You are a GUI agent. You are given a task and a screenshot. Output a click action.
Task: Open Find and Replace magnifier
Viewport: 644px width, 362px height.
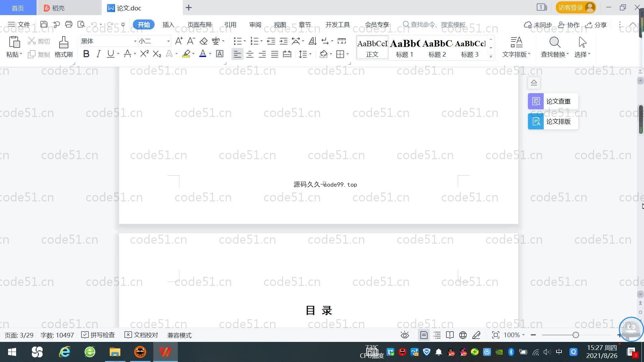point(555,43)
